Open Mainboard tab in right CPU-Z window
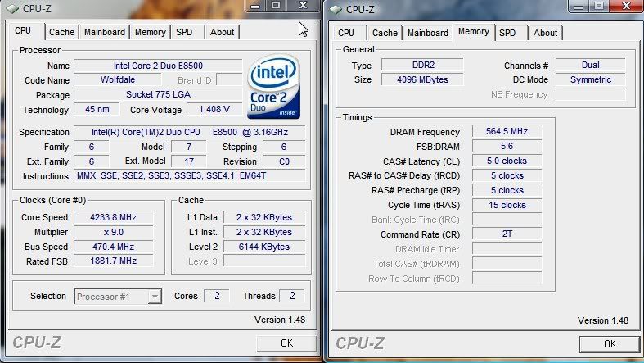 click(x=427, y=33)
